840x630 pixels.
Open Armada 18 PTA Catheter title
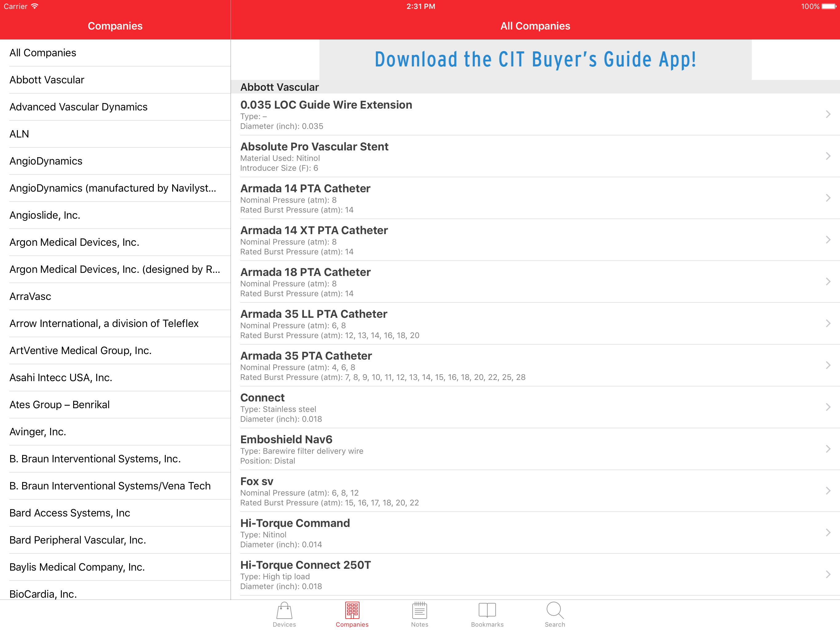point(305,272)
